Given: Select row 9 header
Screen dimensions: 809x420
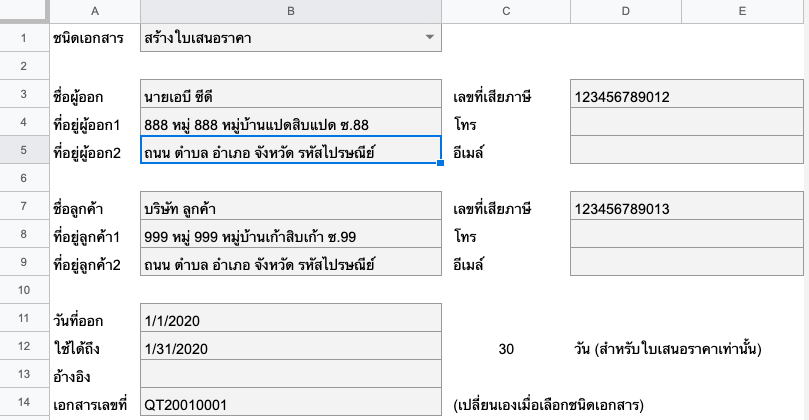Looking at the screenshot, I should click(x=24, y=262).
